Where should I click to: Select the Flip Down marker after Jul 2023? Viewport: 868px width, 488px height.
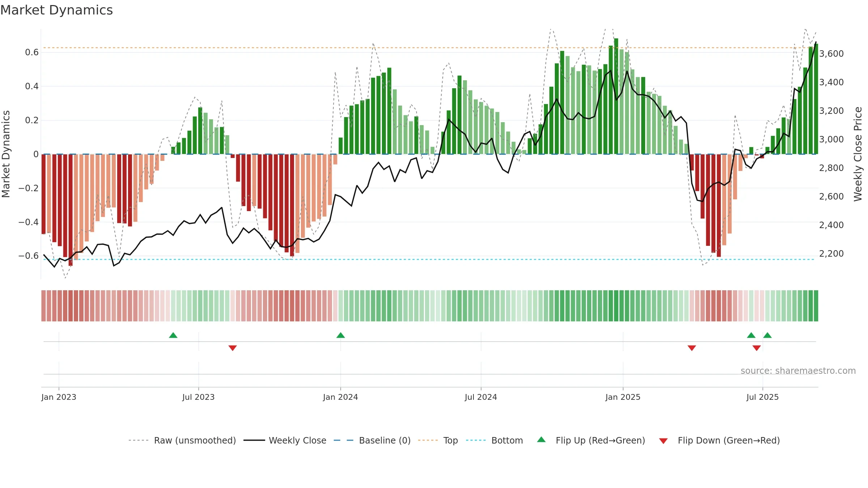tap(233, 348)
